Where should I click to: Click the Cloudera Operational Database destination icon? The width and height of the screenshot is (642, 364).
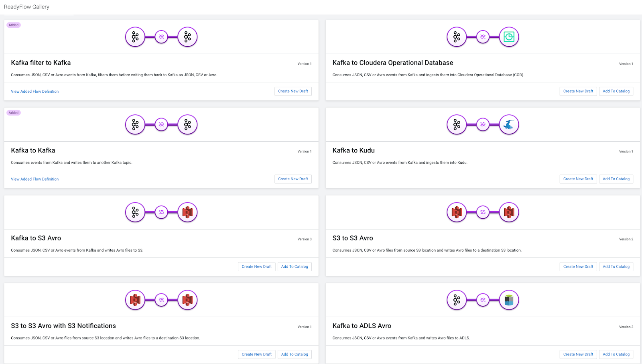(509, 37)
